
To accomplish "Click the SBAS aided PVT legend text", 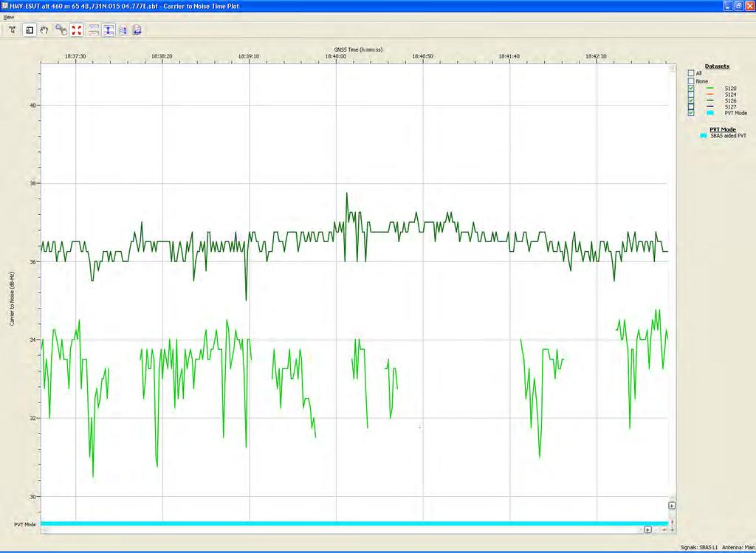I will (728, 136).
